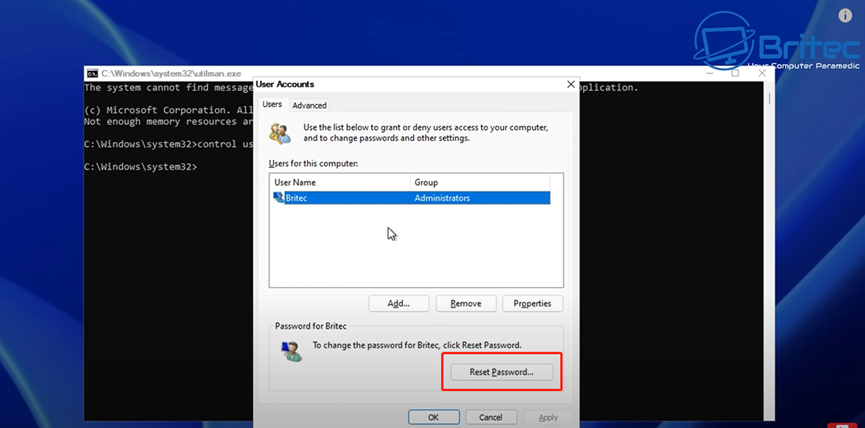Select the Britec user row
The height and width of the screenshot is (428, 865).
tap(410, 198)
